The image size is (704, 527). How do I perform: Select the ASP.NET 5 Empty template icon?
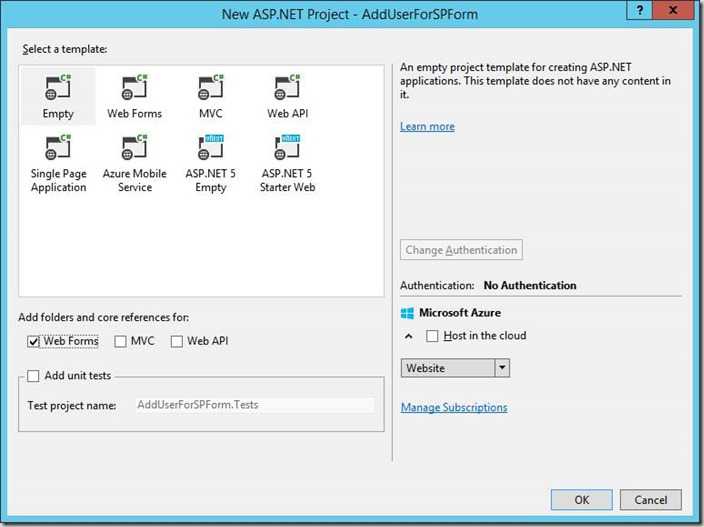pos(211,147)
